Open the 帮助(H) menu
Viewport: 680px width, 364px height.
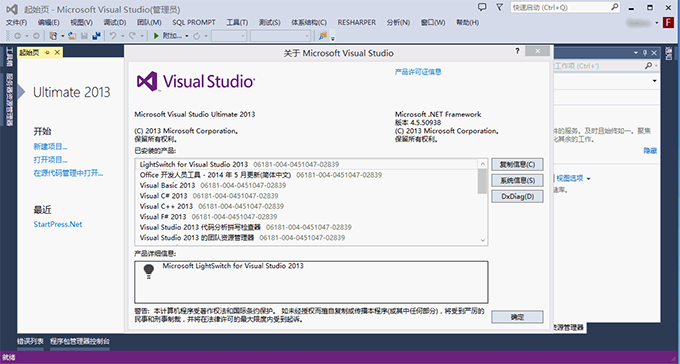pos(468,23)
